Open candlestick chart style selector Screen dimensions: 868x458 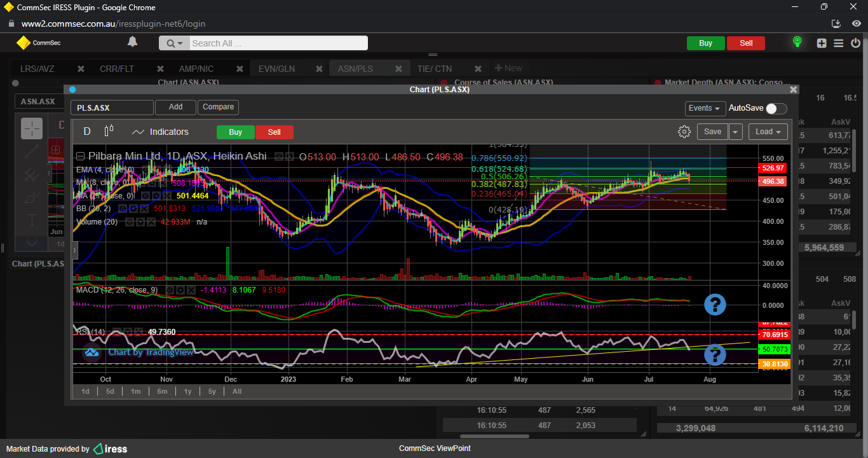point(109,131)
